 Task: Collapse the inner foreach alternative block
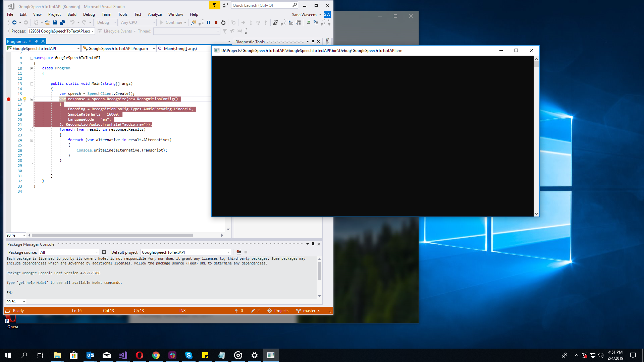tap(32, 140)
